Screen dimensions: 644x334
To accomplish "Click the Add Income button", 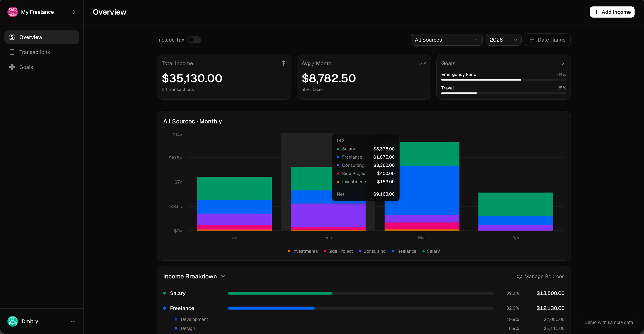I will (612, 12).
